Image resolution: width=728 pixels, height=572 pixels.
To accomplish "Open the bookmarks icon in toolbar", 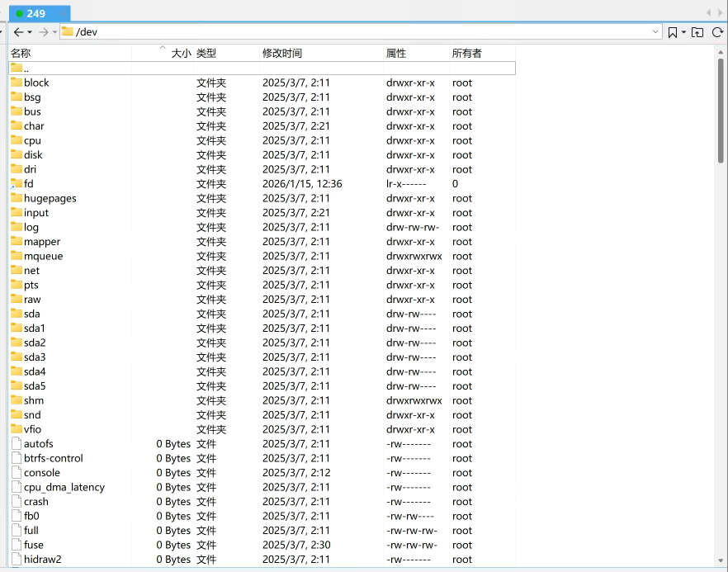I will [x=673, y=32].
